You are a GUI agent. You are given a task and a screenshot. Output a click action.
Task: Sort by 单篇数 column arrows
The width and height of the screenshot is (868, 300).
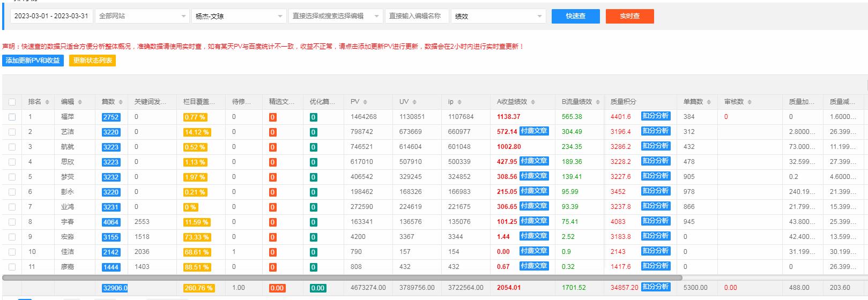pyautogui.click(x=709, y=102)
